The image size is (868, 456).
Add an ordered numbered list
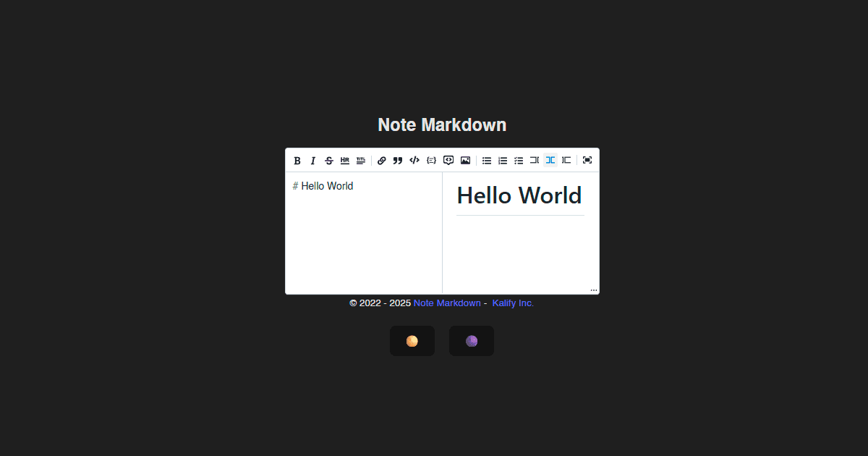[503, 161]
